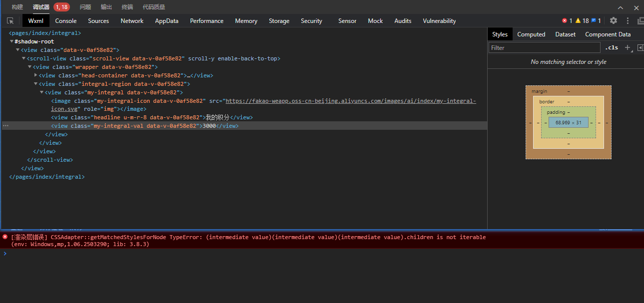The image size is (644, 303).
Task: Open the Memory tab
Action: (246, 20)
